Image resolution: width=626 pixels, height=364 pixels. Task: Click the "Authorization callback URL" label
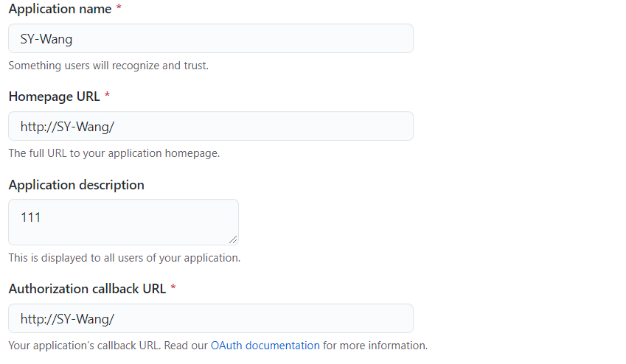point(87,289)
